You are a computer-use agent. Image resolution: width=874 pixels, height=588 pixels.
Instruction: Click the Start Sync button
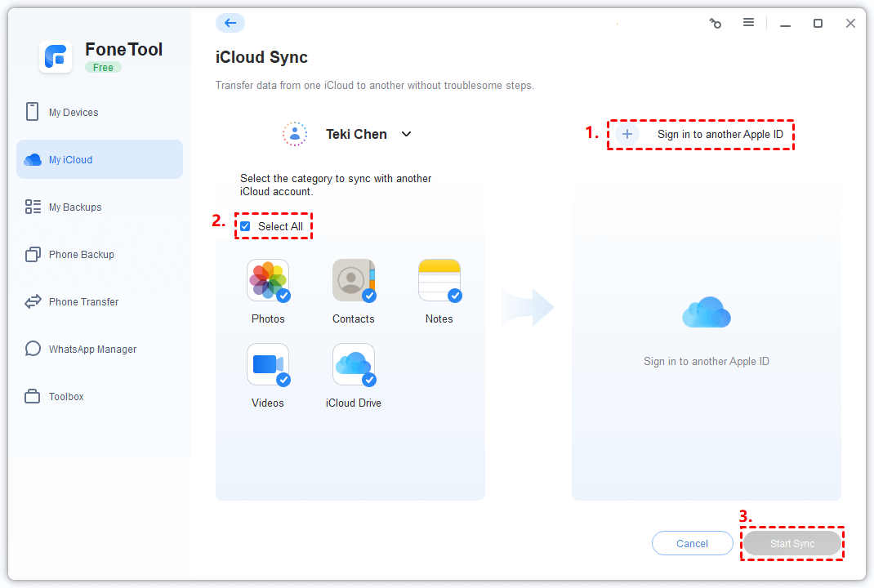coord(792,544)
